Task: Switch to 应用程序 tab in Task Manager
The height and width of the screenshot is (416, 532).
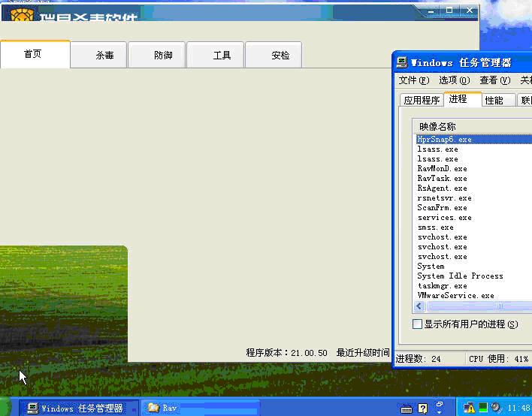Action: coord(422,100)
